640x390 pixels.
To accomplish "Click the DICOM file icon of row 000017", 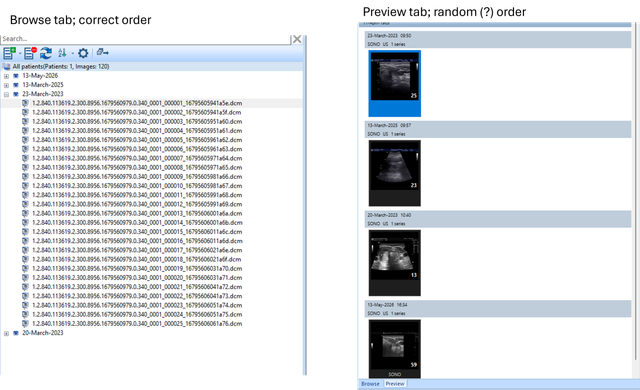I will (x=25, y=250).
